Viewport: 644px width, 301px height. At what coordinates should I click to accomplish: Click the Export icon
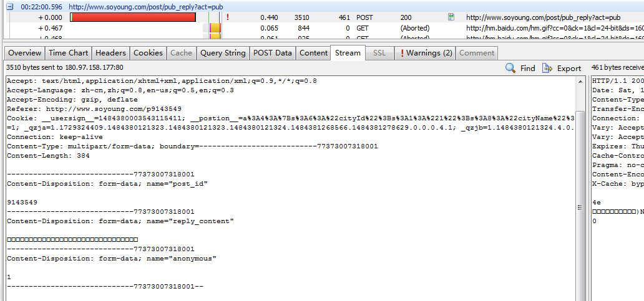547,68
